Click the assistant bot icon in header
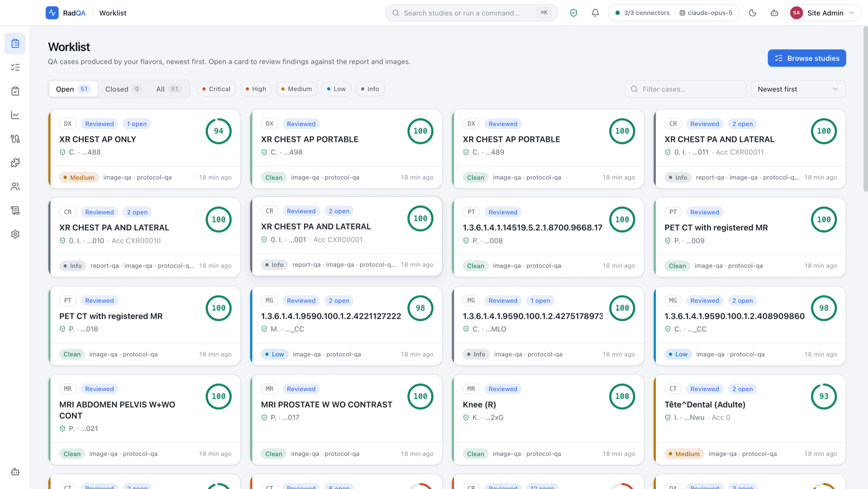Viewport: 868px width, 489px height. coord(774,13)
